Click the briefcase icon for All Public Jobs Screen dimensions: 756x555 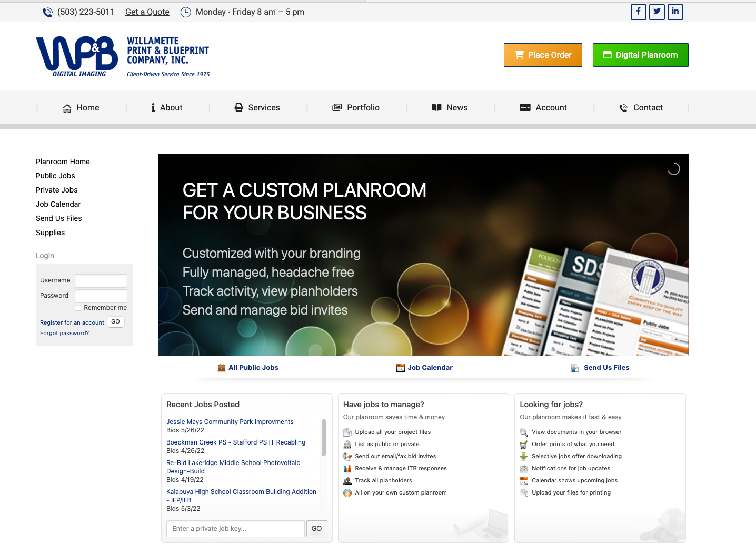222,368
